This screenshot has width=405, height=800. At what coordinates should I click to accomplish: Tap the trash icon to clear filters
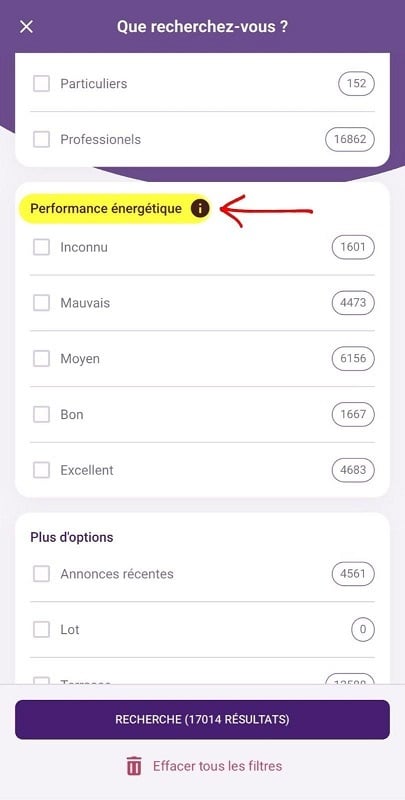[134, 766]
